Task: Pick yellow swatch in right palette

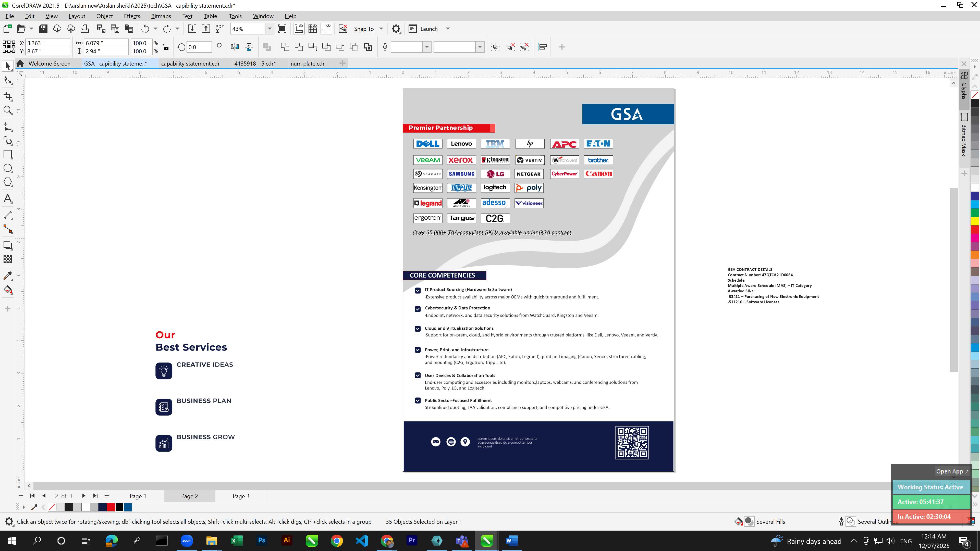Action: tap(975, 221)
